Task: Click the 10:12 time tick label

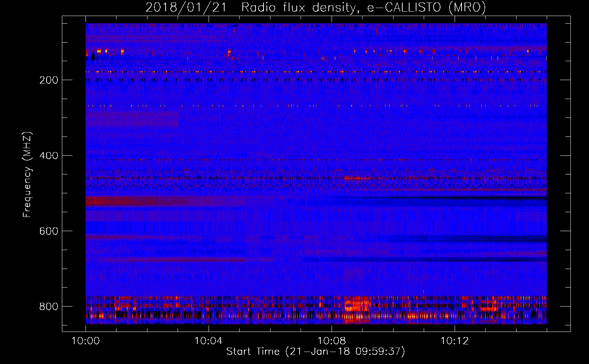Action: tap(455, 341)
